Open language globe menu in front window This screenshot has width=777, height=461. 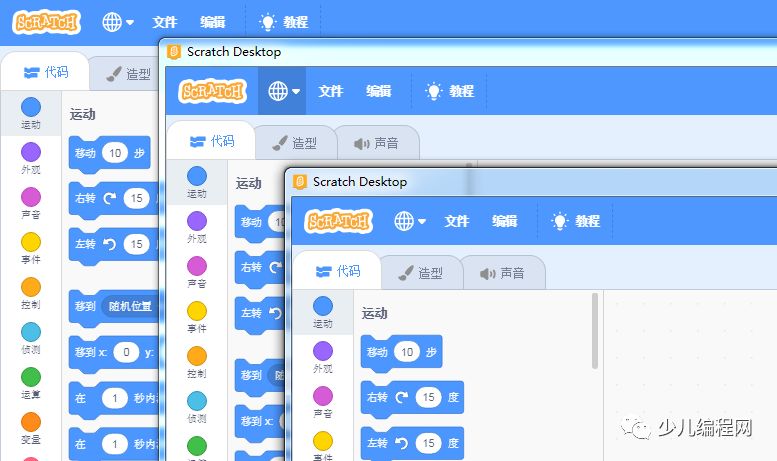click(410, 221)
